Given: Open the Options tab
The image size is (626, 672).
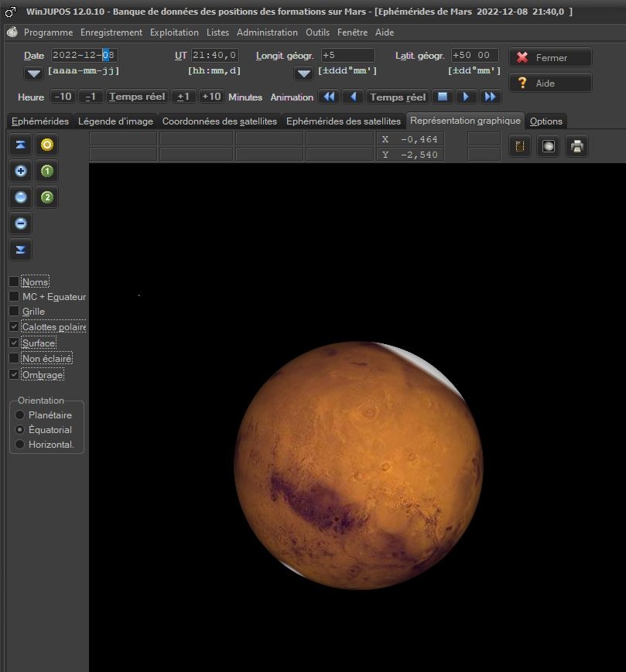Looking at the screenshot, I should 546,121.
